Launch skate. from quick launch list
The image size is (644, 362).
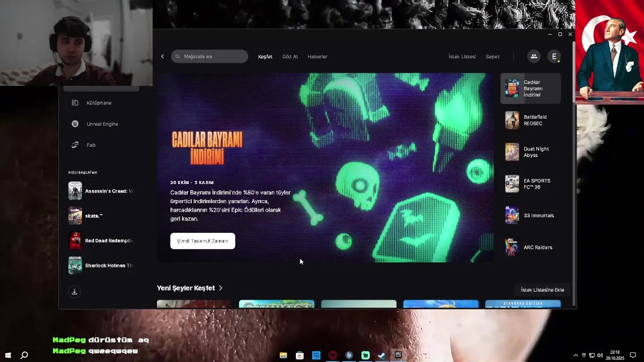102,216
